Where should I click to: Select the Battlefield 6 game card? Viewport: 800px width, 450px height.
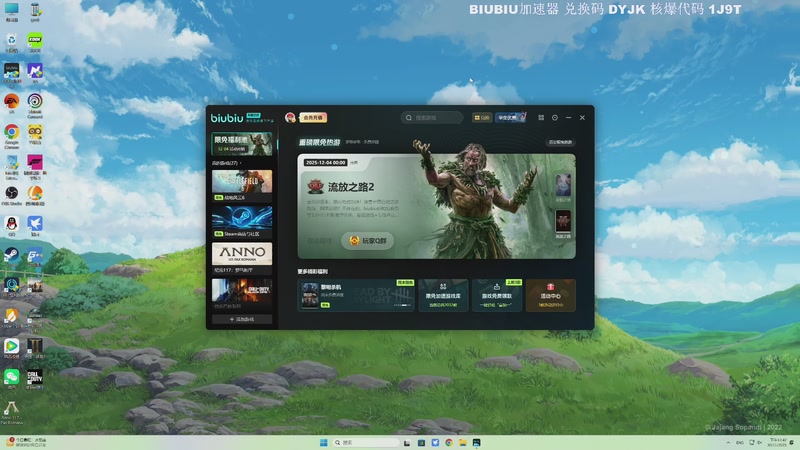[x=242, y=186]
